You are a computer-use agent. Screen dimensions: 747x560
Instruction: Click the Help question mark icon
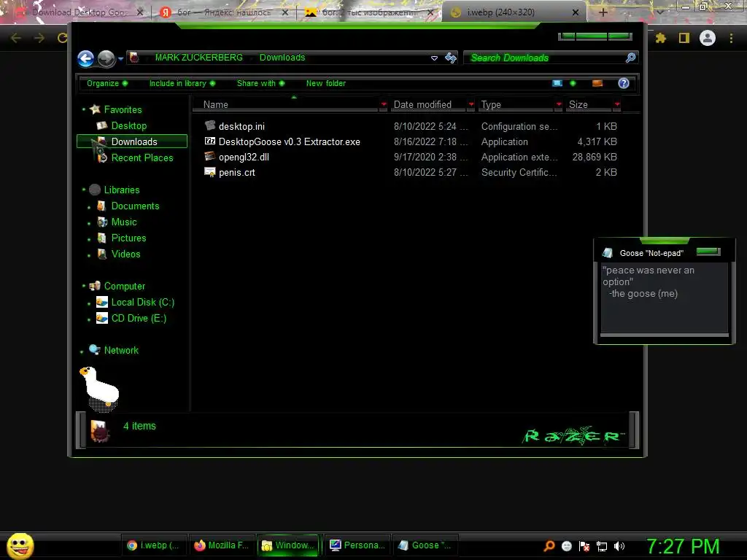point(624,83)
